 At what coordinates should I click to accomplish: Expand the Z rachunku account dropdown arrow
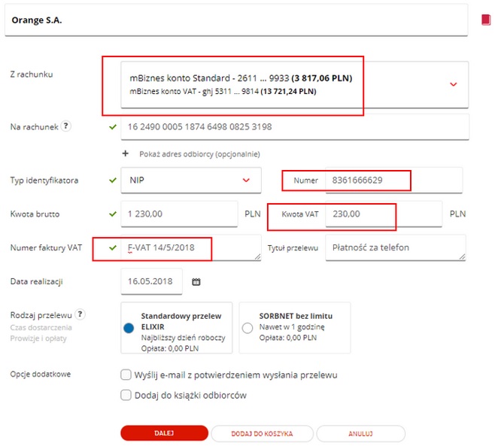click(453, 84)
